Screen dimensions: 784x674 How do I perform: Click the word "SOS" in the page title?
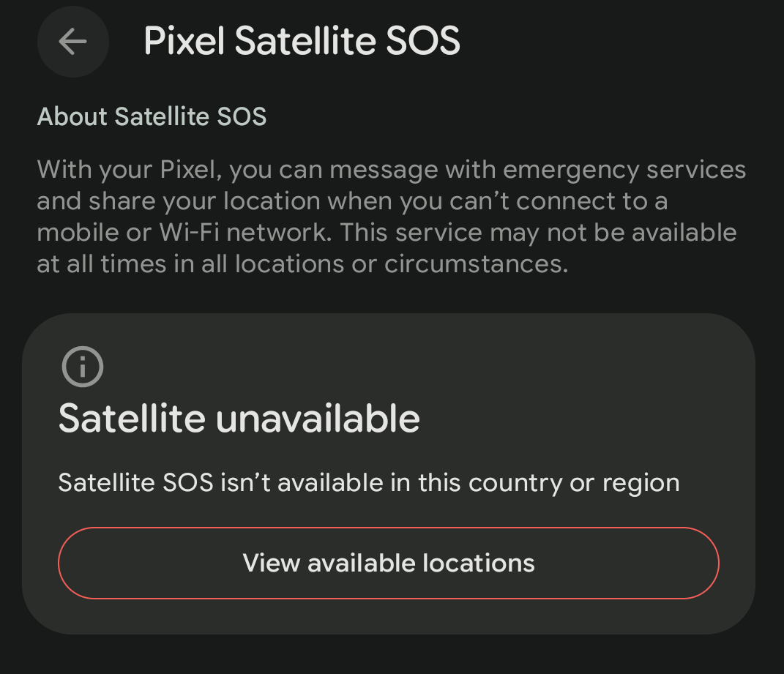click(423, 41)
